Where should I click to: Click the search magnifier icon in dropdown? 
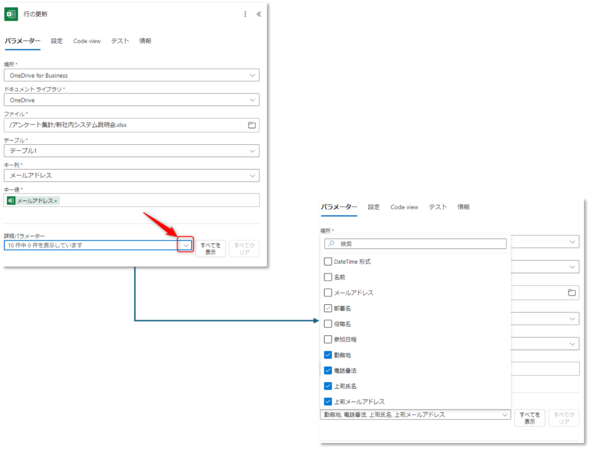point(331,244)
